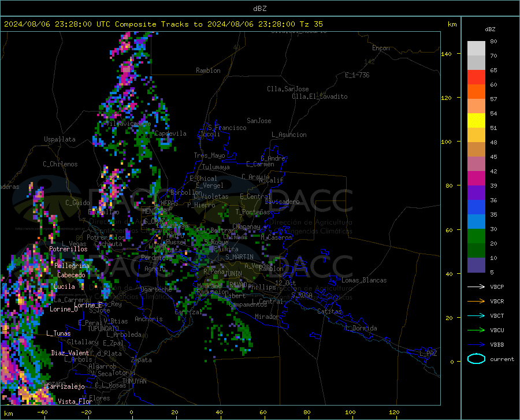Click the Pellegrina map label
The width and height of the screenshot is (520, 420).
coord(72,266)
